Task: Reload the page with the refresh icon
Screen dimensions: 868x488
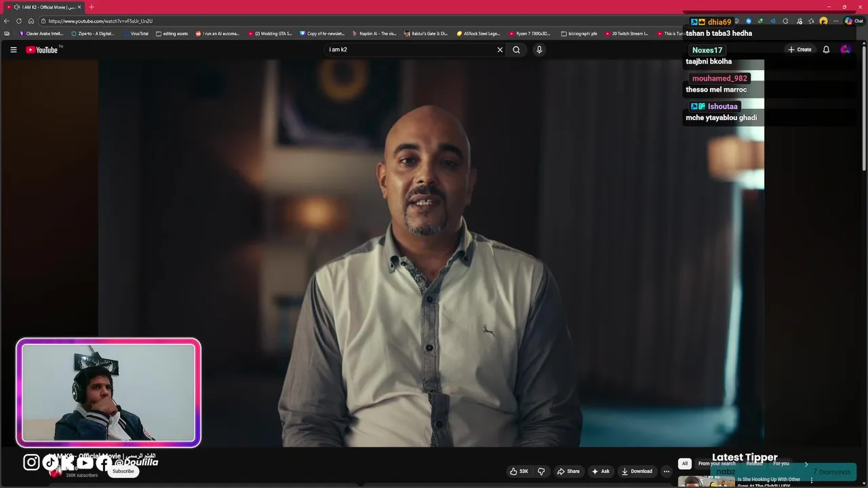Action: pyautogui.click(x=19, y=21)
